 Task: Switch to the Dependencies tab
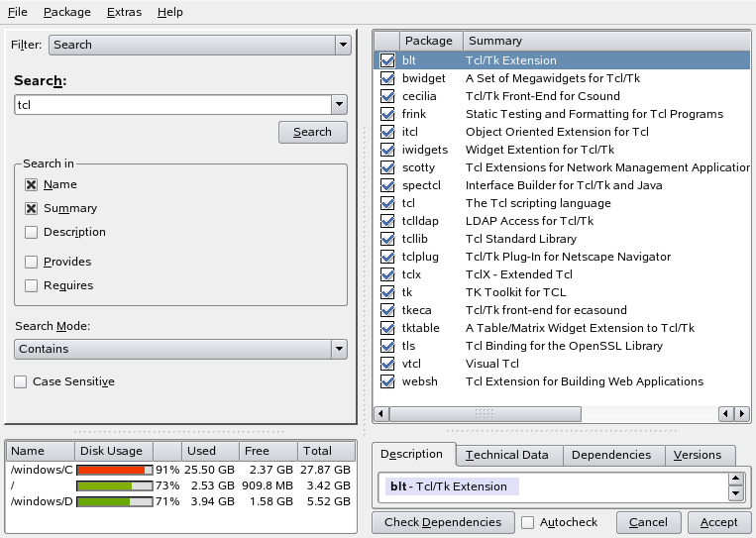(x=611, y=455)
